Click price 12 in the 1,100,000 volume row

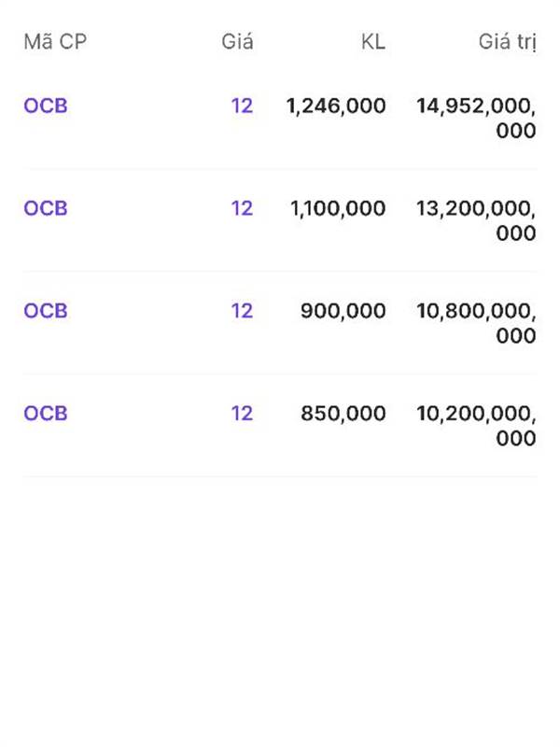pyautogui.click(x=242, y=208)
